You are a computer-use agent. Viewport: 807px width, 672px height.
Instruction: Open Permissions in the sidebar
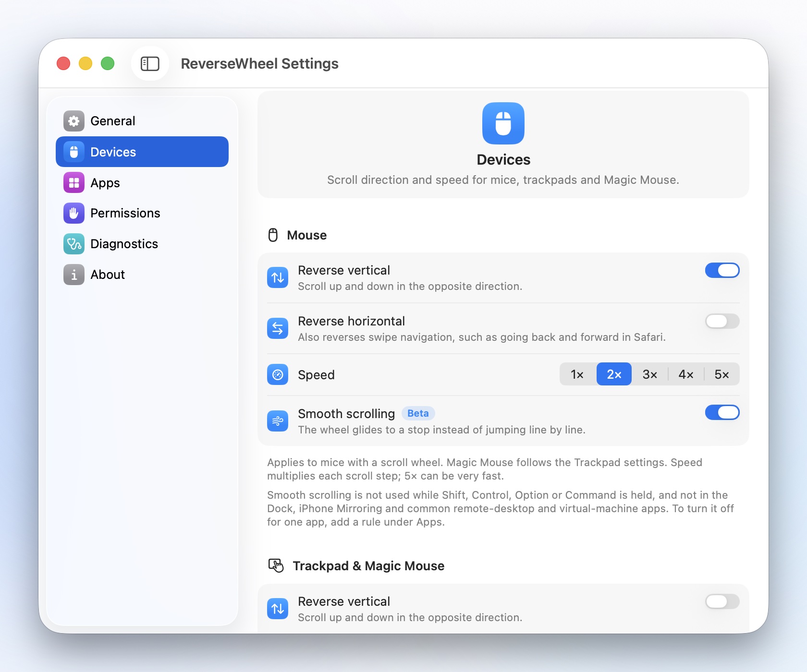click(x=142, y=213)
